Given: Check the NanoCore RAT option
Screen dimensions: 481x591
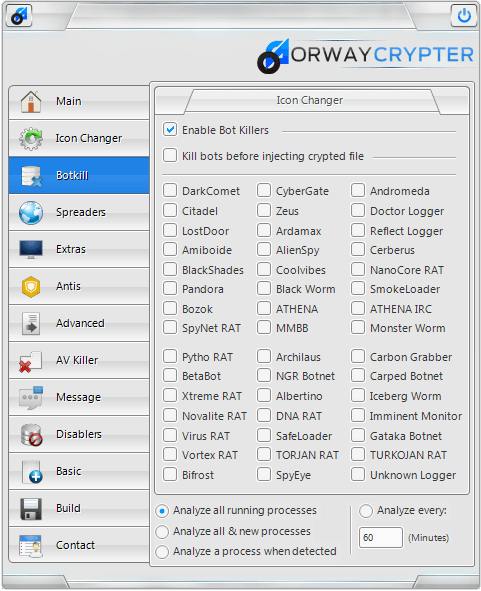Looking at the screenshot, I should 358,269.
